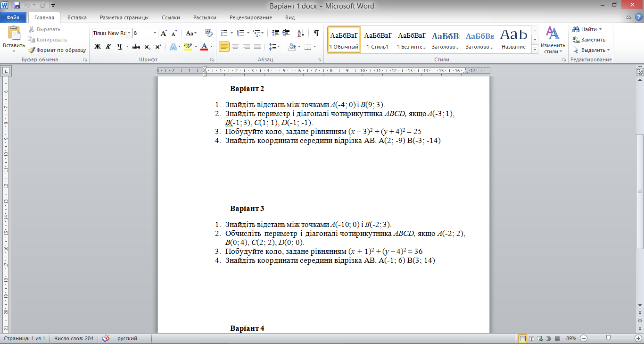Toggle Print Layout view in status bar
This screenshot has height=344, width=644.
click(x=523, y=338)
